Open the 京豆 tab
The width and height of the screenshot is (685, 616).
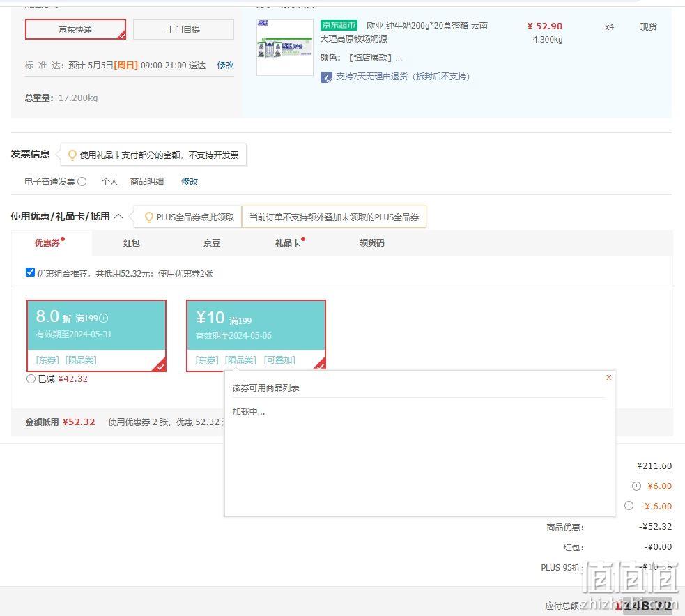tap(212, 243)
